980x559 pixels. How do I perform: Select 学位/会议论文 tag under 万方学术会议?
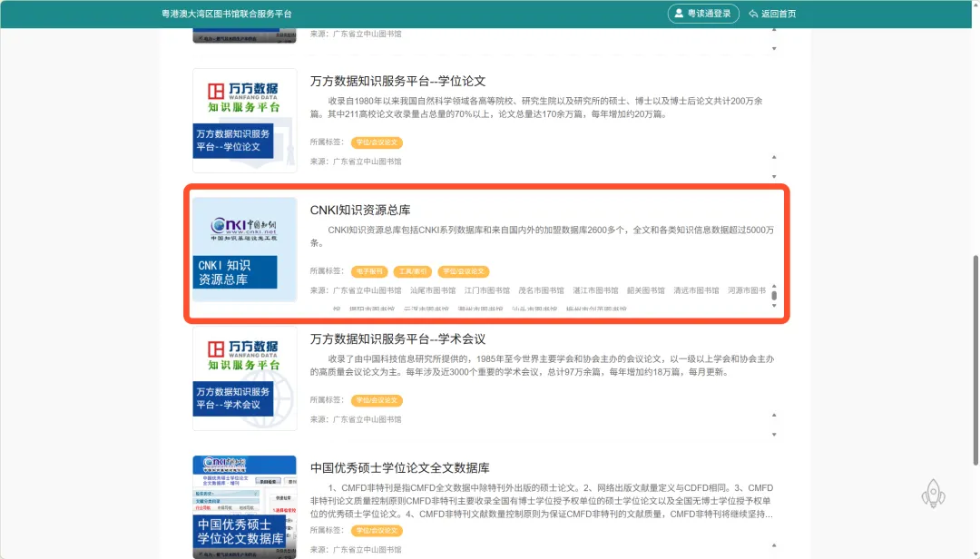pos(377,400)
